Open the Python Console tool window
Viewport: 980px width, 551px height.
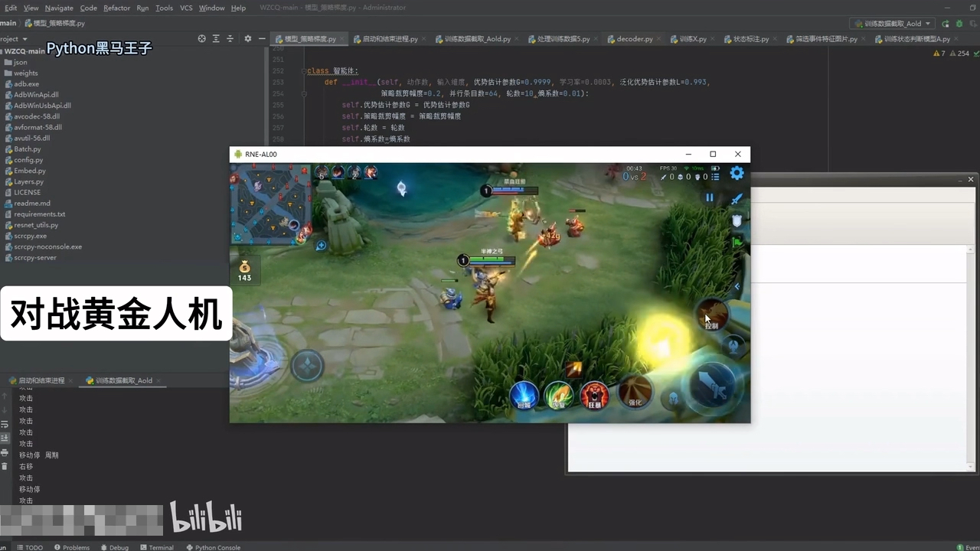point(213,547)
